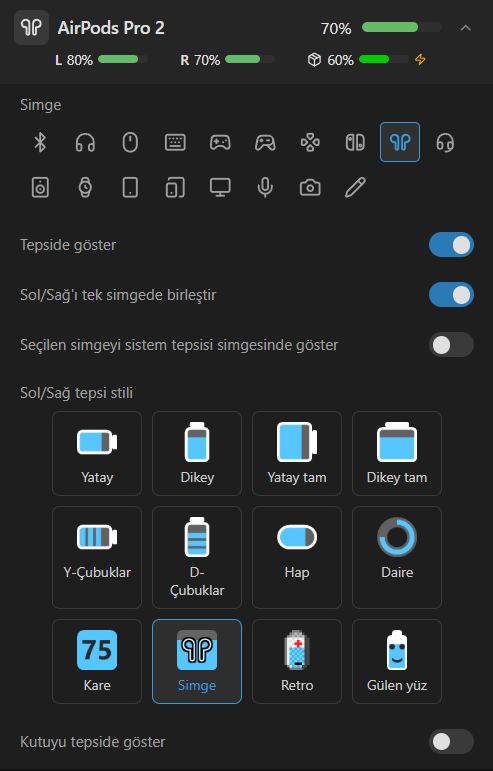
Task: Select the camera icon
Action: [x=310, y=187]
